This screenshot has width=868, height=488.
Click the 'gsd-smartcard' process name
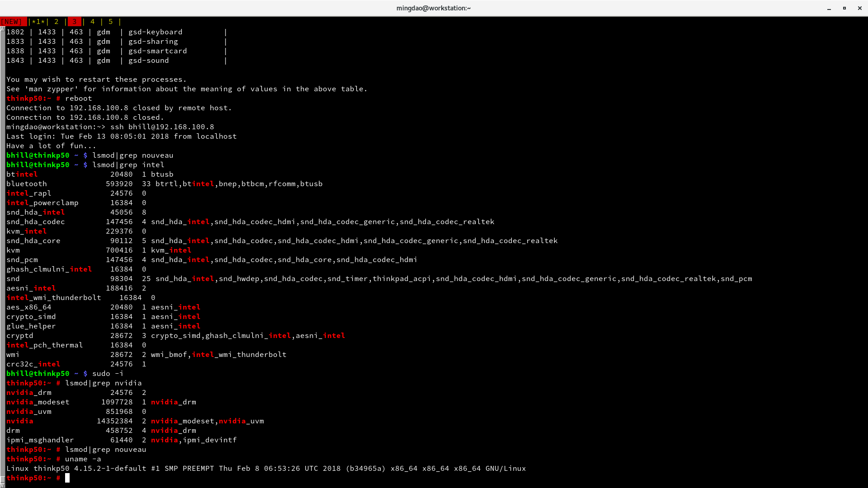pos(158,51)
